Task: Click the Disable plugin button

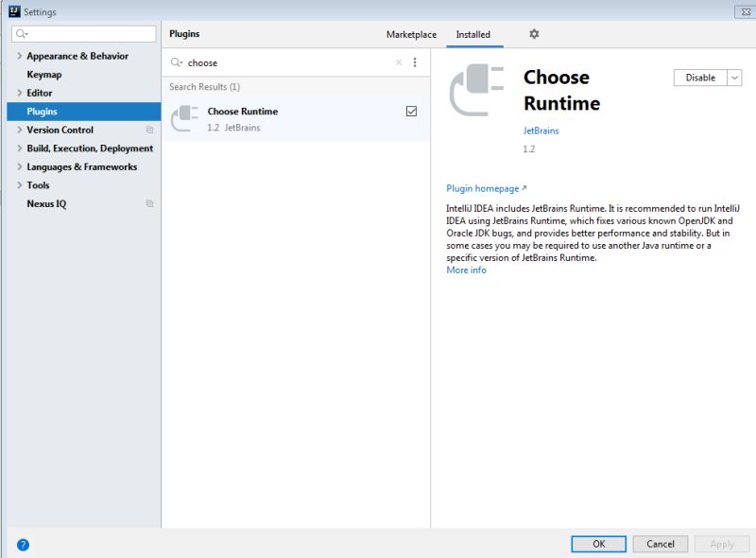Action: pos(700,78)
